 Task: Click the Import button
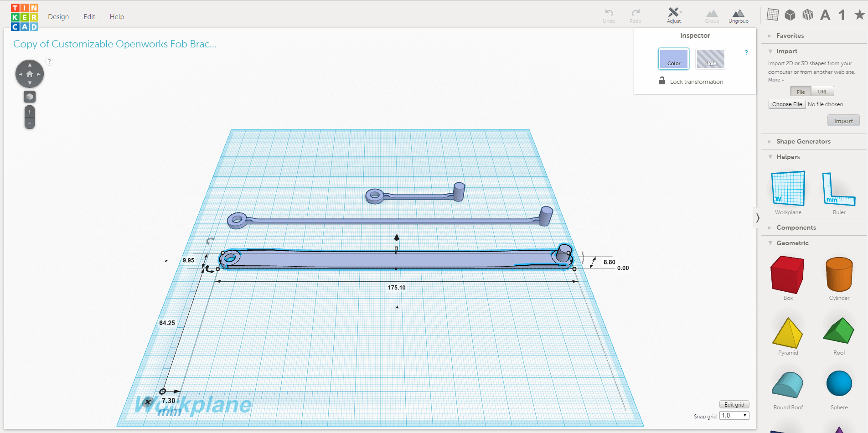click(843, 121)
